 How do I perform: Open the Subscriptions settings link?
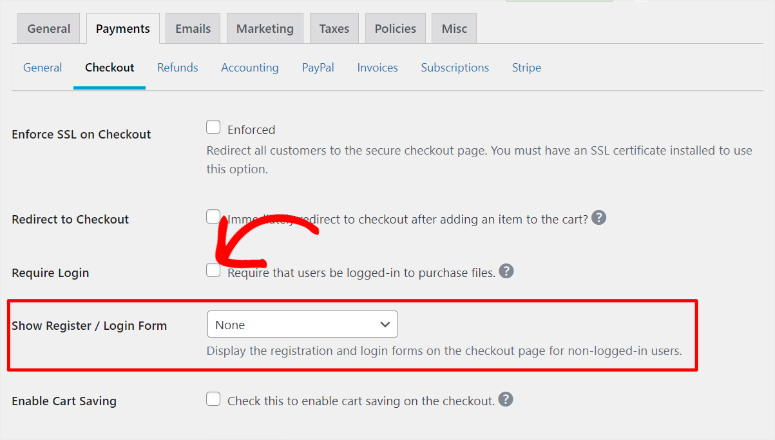coord(455,68)
